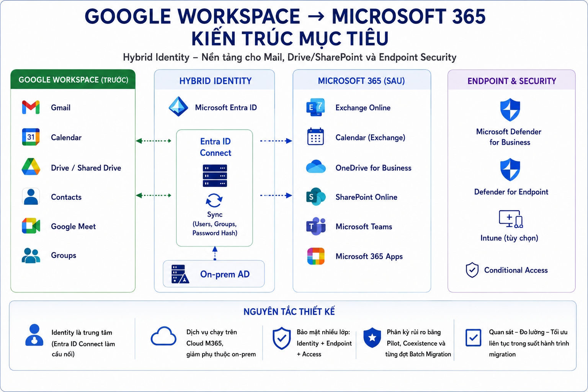Click the checkbox icon beside Quan sát
The width and height of the screenshot is (588, 392).
pyautogui.click(x=474, y=338)
